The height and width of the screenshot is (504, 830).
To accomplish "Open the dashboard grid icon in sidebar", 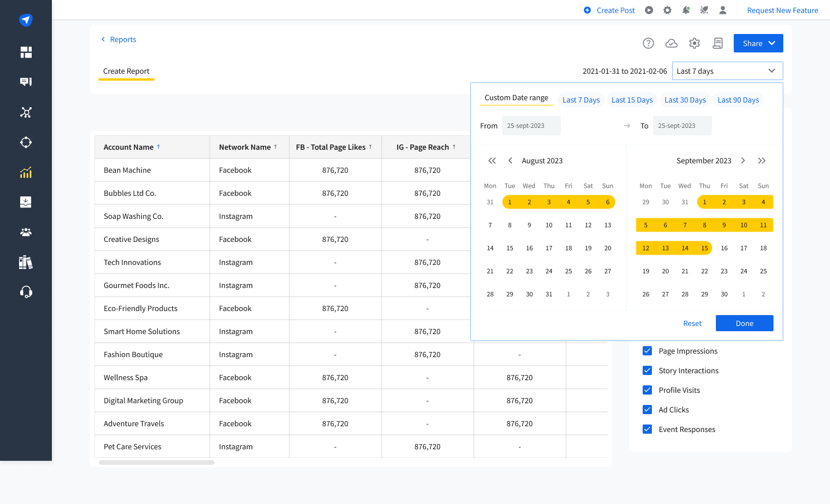I will click(x=26, y=52).
